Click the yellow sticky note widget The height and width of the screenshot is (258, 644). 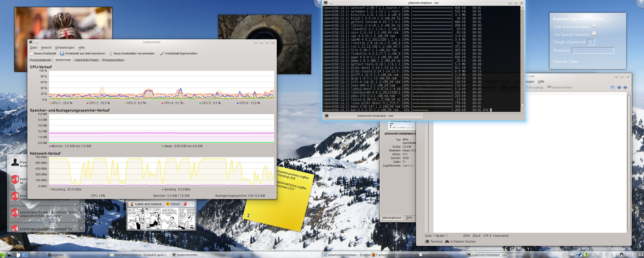click(x=278, y=199)
